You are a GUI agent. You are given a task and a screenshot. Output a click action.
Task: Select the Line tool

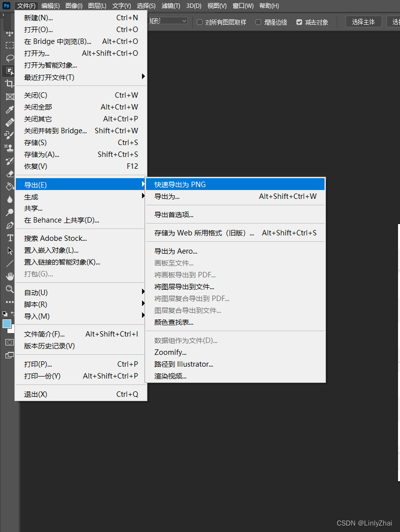9,264
